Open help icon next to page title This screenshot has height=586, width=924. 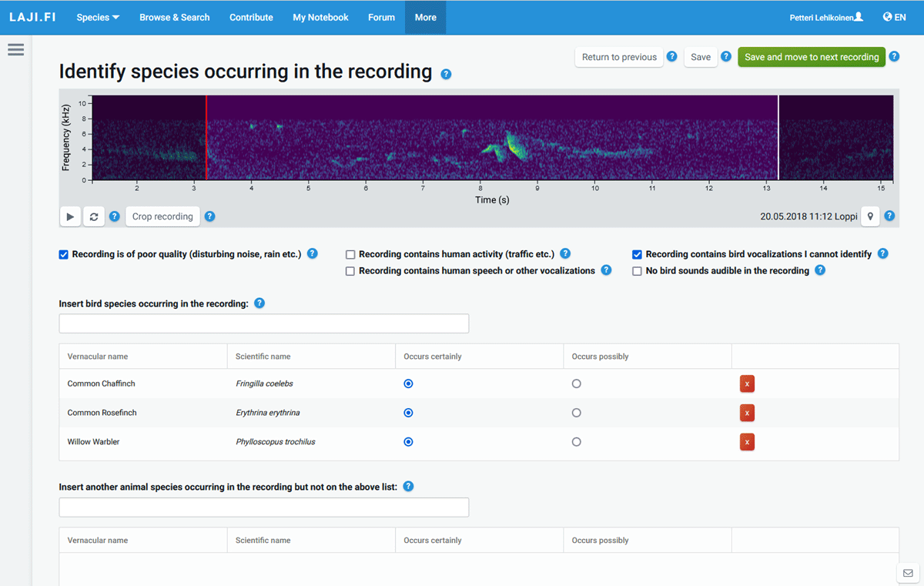446,74
